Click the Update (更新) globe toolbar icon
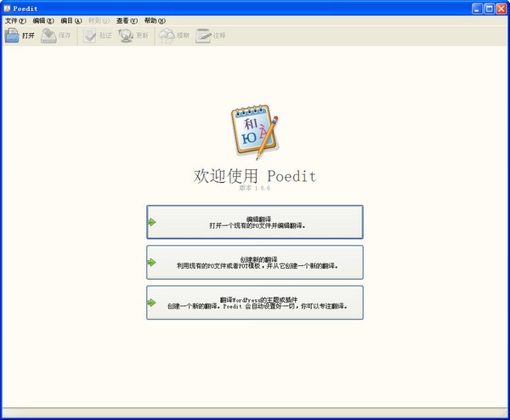510x420 pixels. pyautogui.click(x=126, y=36)
